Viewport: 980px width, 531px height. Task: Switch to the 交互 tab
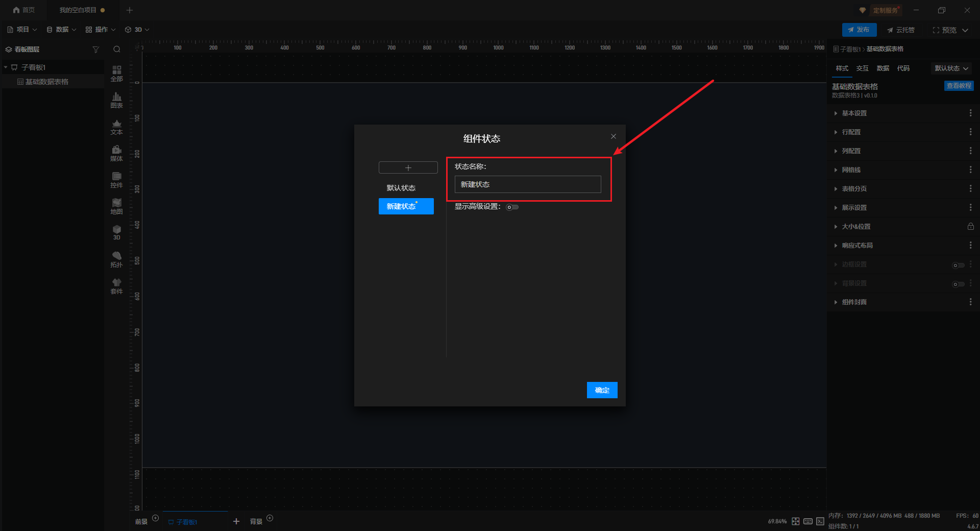[x=862, y=68]
